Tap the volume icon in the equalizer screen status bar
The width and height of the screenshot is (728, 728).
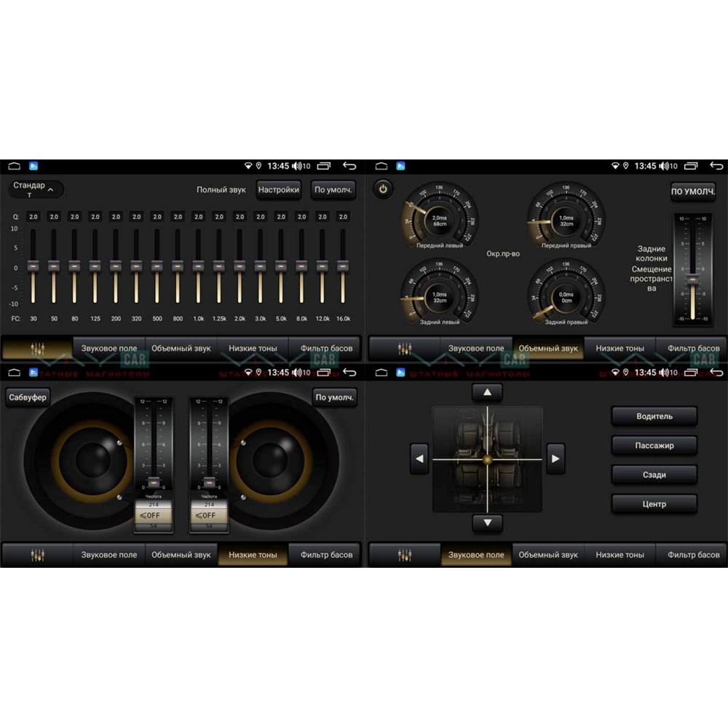click(x=296, y=166)
